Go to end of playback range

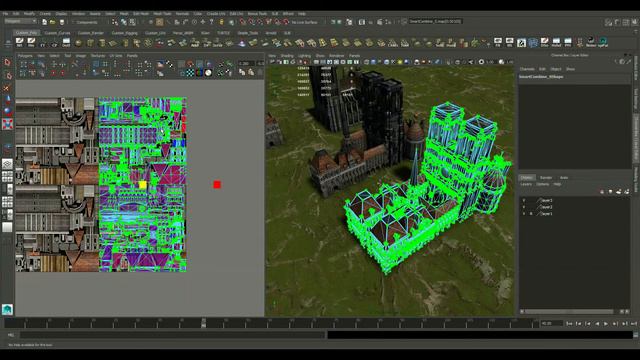634,323
